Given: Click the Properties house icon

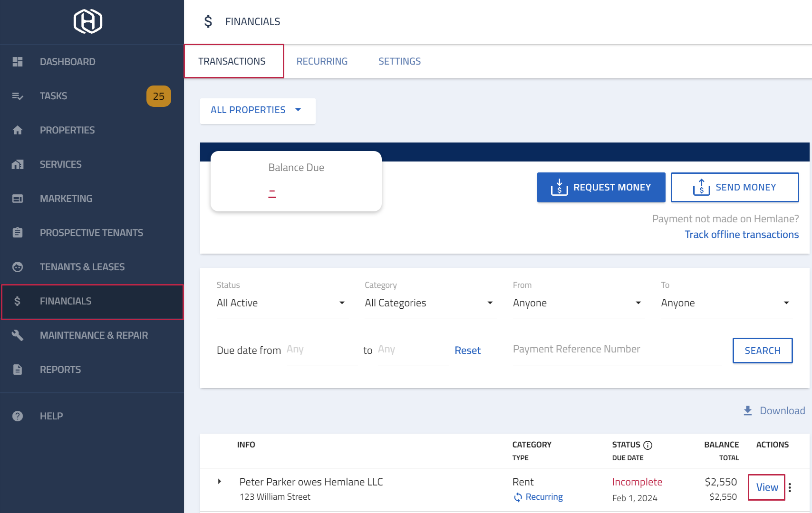Looking at the screenshot, I should tap(18, 130).
